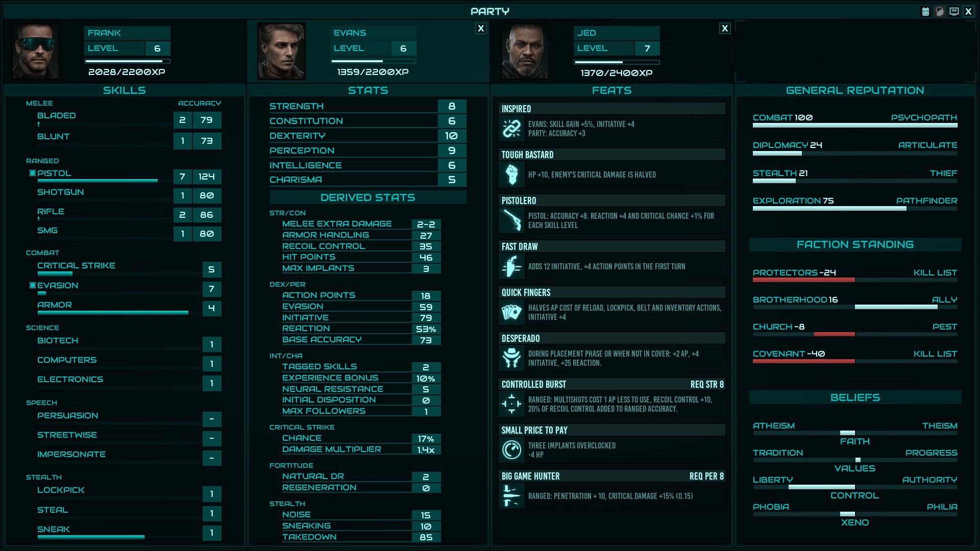Switch to Jed's character tab
Image resolution: width=980 pixels, height=551 pixels.
pos(611,51)
